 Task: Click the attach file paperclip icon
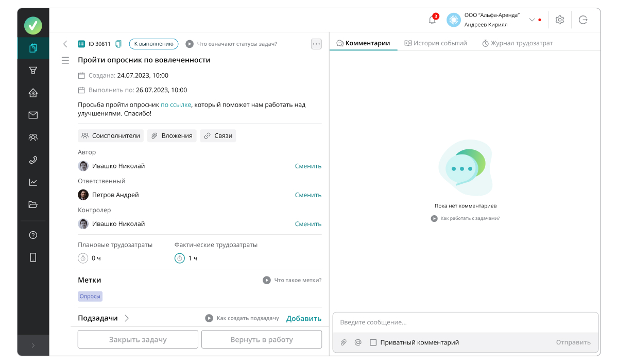344,342
